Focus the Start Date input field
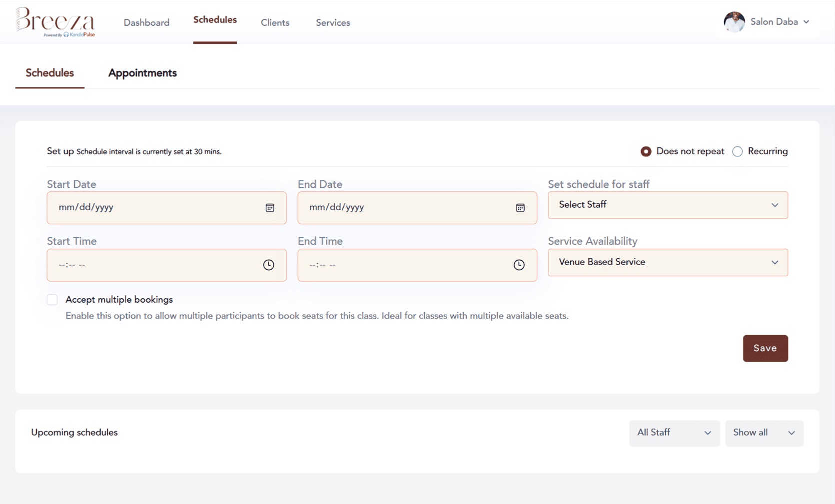Viewport: 835px width, 504px height. 166,208
